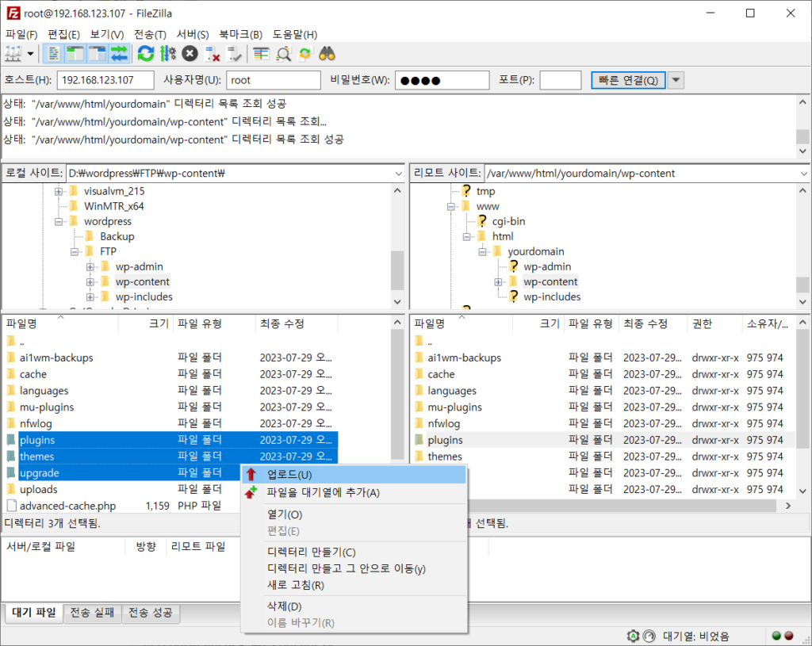Sort remote list by 크기 column
The width and height of the screenshot is (812, 646).
pos(538,324)
